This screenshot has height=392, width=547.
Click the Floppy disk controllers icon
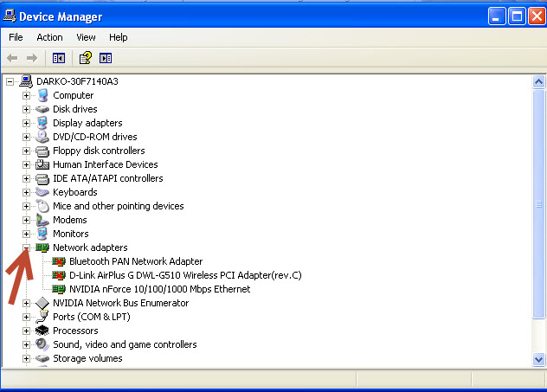(x=42, y=151)
